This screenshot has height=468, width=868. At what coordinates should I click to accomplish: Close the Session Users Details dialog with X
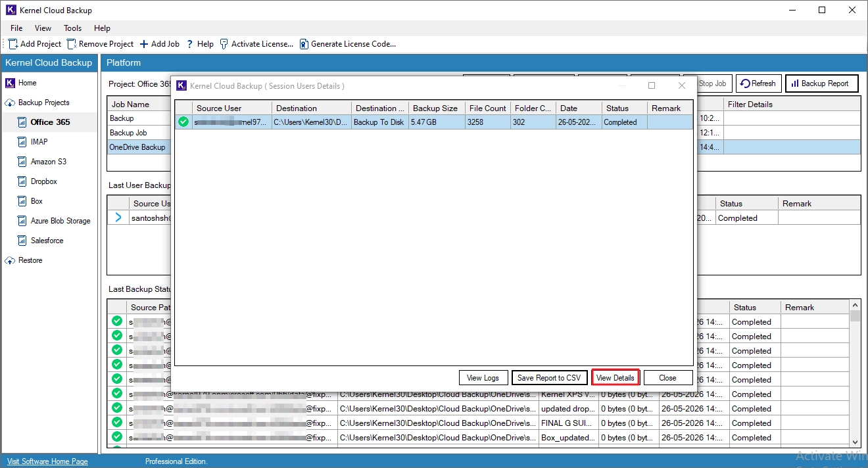[682, 85]
